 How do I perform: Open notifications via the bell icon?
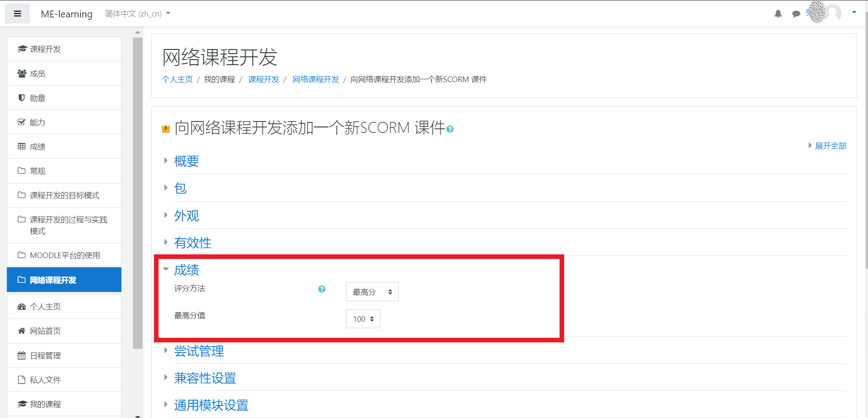click(778, 13)
